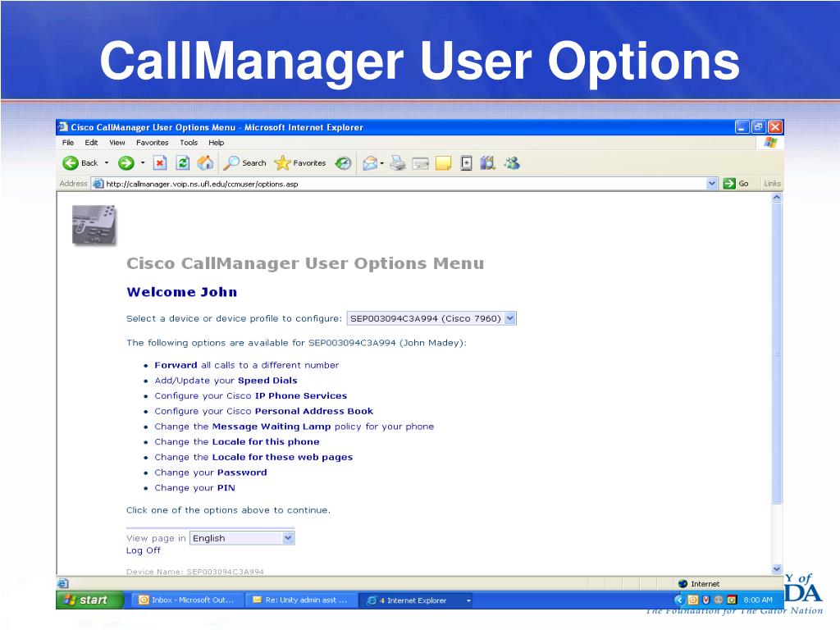Click the tray expand arrow icon
840x630 pixels.
click(679, 600)
